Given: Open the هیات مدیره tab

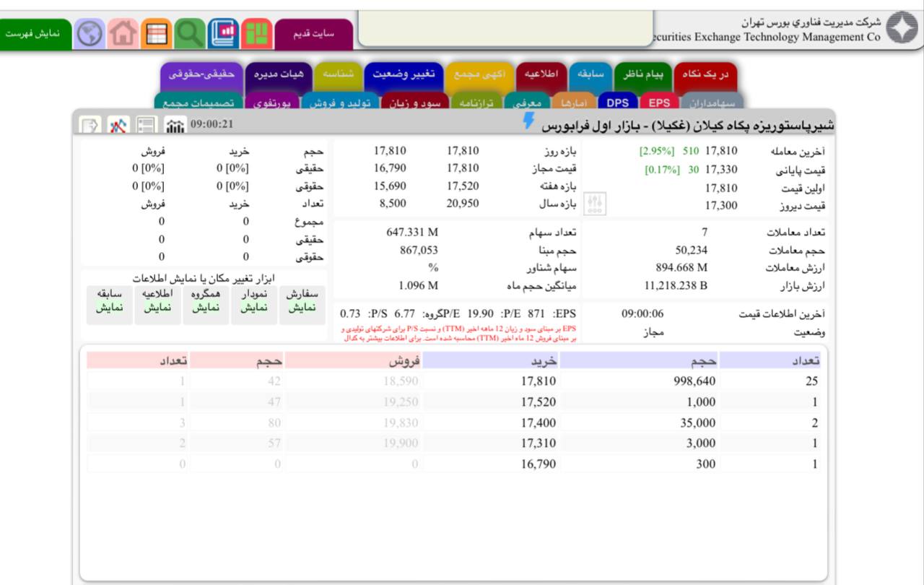Looking at the screenshot, I should (278, 75).
